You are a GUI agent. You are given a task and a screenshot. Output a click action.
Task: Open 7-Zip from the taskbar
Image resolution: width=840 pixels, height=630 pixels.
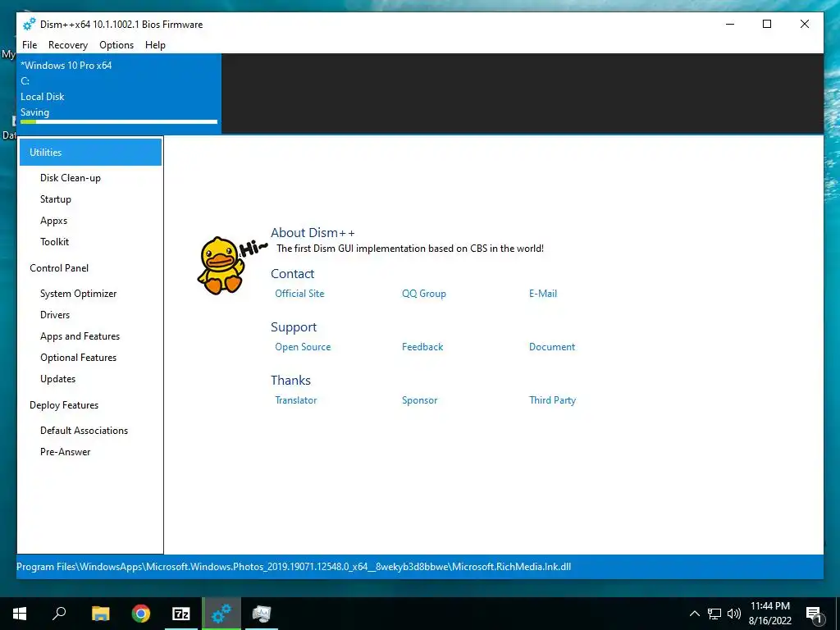click(x=181, y=614)
